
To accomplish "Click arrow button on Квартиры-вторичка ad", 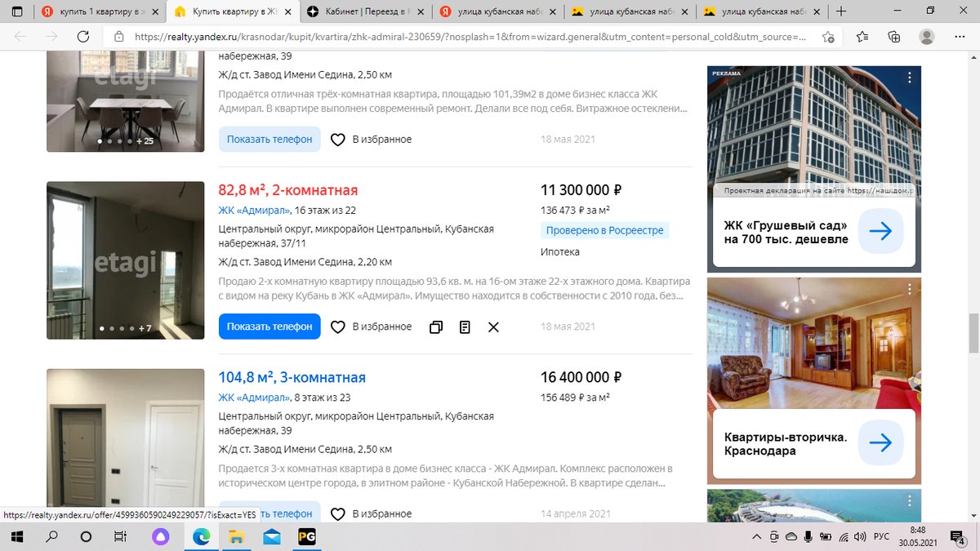I will (880, 443).
